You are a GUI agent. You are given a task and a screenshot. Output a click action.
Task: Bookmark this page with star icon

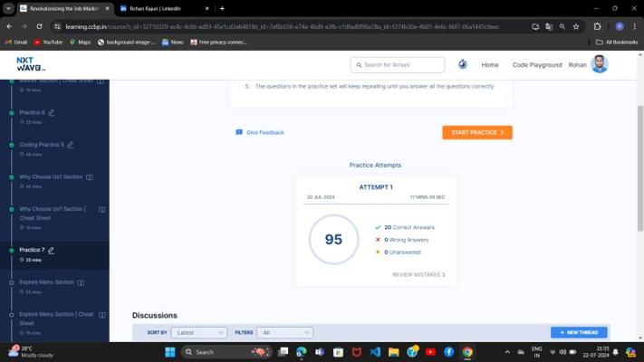[x=576, y=26]
